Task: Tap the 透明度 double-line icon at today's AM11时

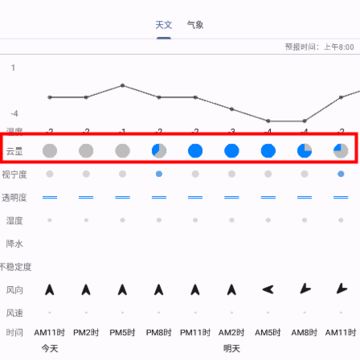Action: [50, 197]
